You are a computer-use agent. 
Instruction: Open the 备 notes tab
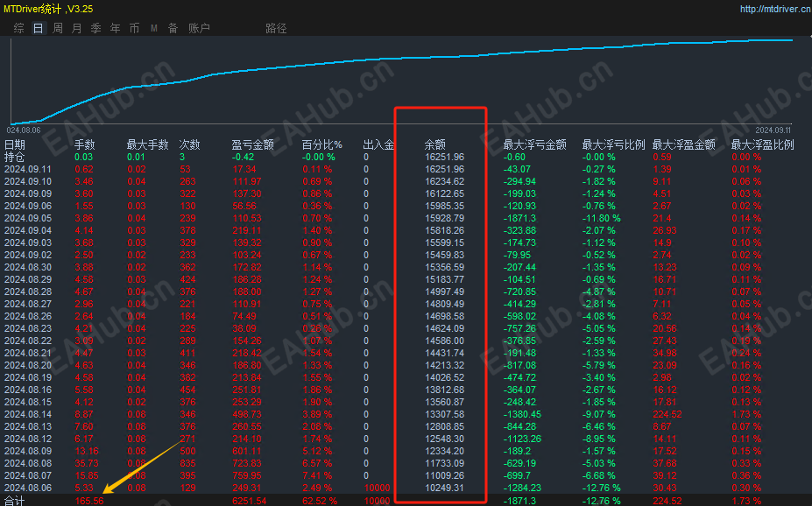click(173, 29)
